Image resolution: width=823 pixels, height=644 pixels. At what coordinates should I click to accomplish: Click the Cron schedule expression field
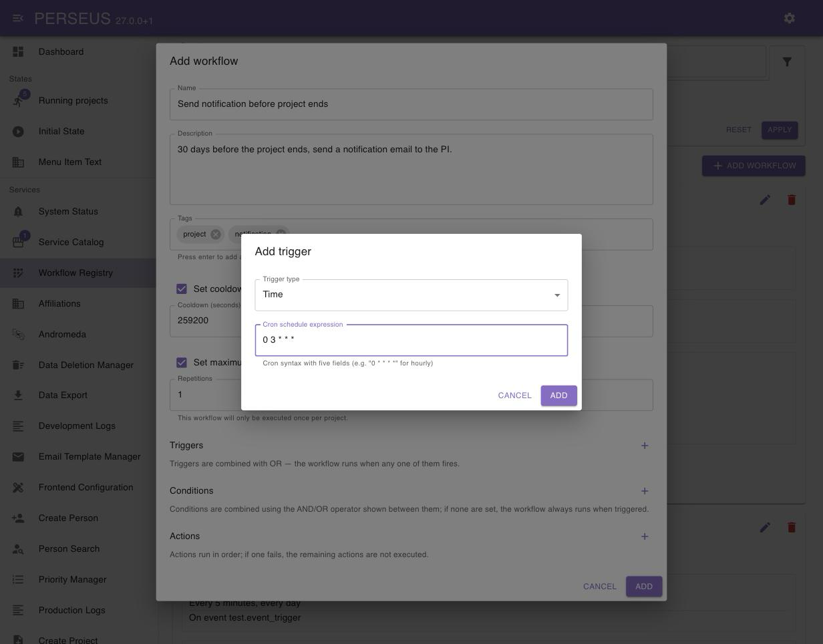[412, 340]
